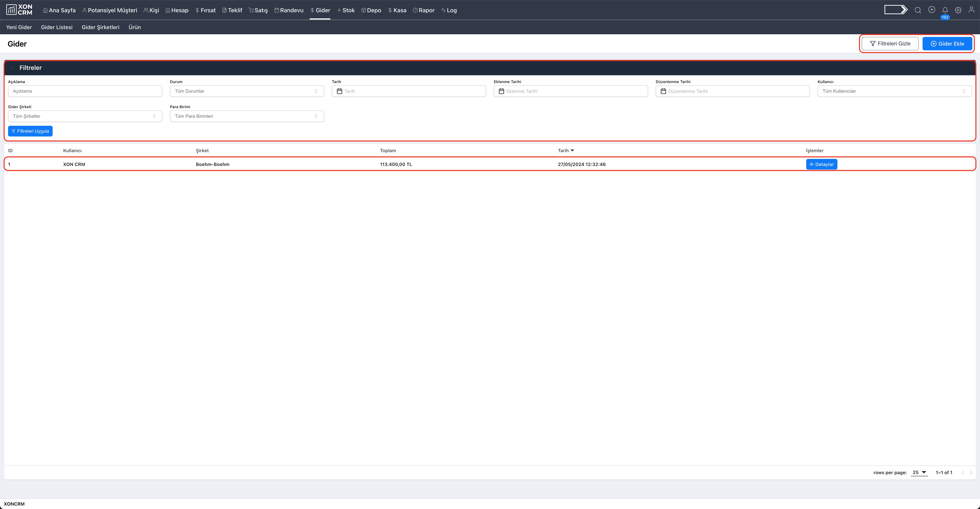Click the calendar icon in the Tarih field
This screenshot has height=509, width=980.
(339, 91)
